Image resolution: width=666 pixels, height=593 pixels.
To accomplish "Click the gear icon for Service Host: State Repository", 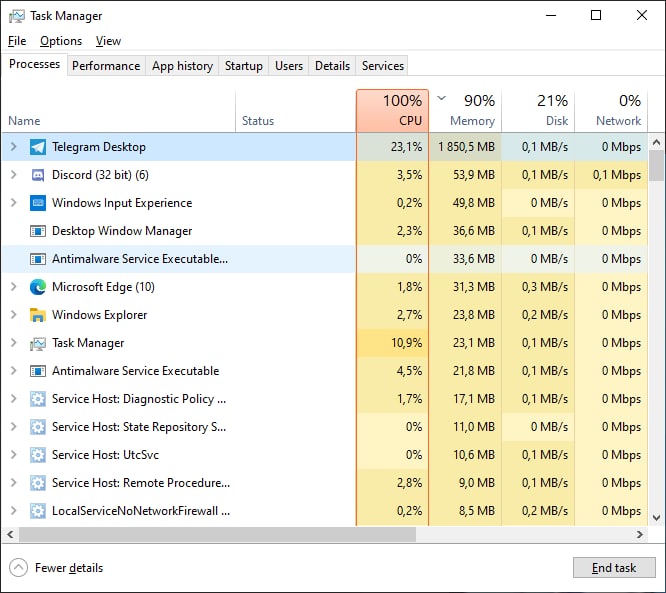I will coord(38,427).
